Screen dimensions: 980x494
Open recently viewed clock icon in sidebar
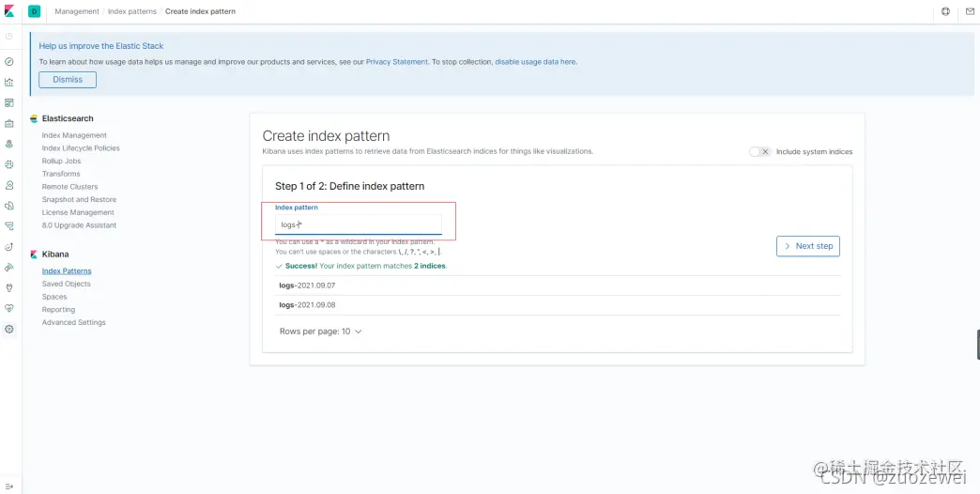[9, 37]
